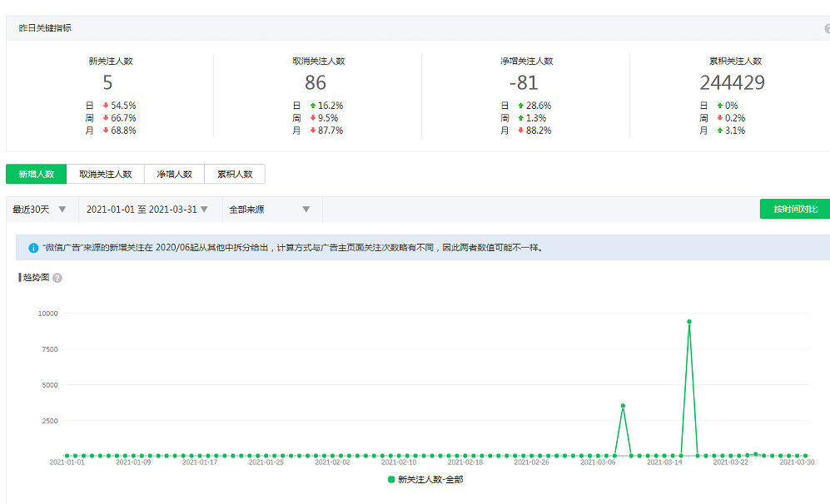Click the 累积关注人数 value 244429

pos(732,82)
